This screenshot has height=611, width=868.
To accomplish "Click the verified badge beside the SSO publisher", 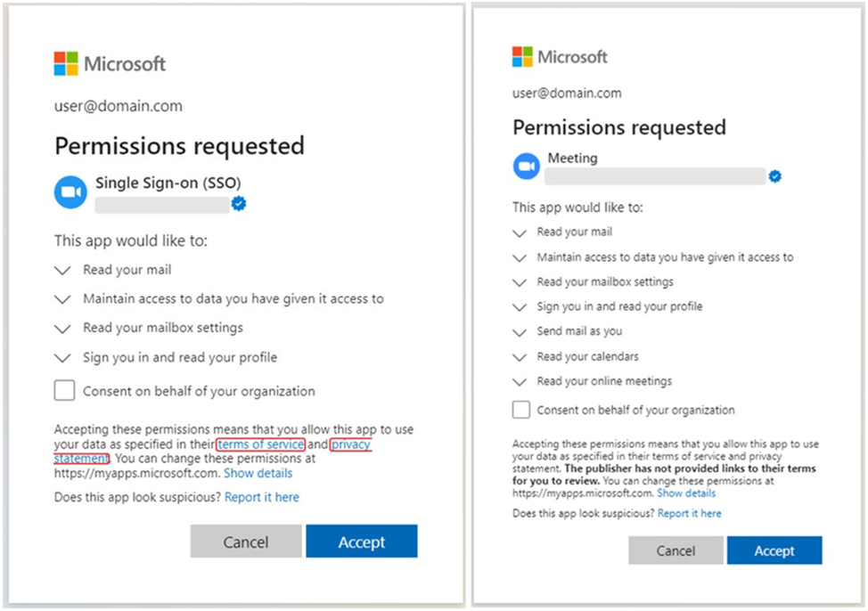I will 239,204.
